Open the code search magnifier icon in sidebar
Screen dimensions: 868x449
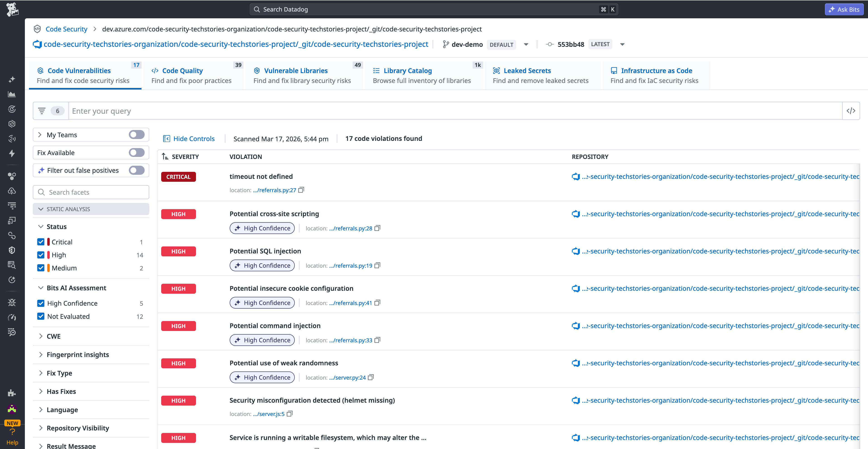[x=12, y=265]
